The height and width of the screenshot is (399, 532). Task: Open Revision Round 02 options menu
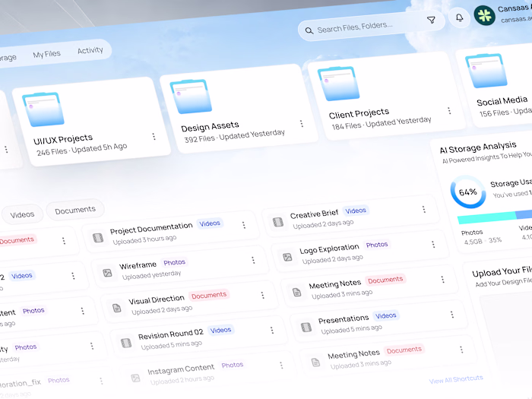[272, 330]
